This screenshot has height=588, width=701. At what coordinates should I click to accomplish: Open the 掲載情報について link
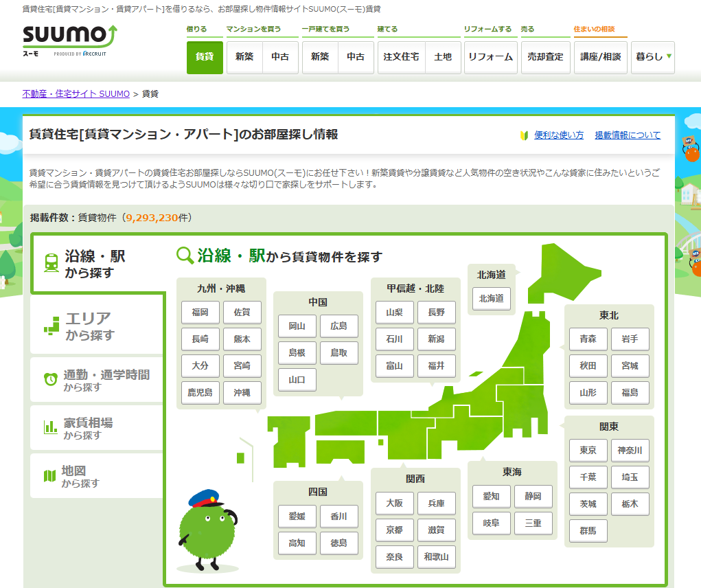628,135
